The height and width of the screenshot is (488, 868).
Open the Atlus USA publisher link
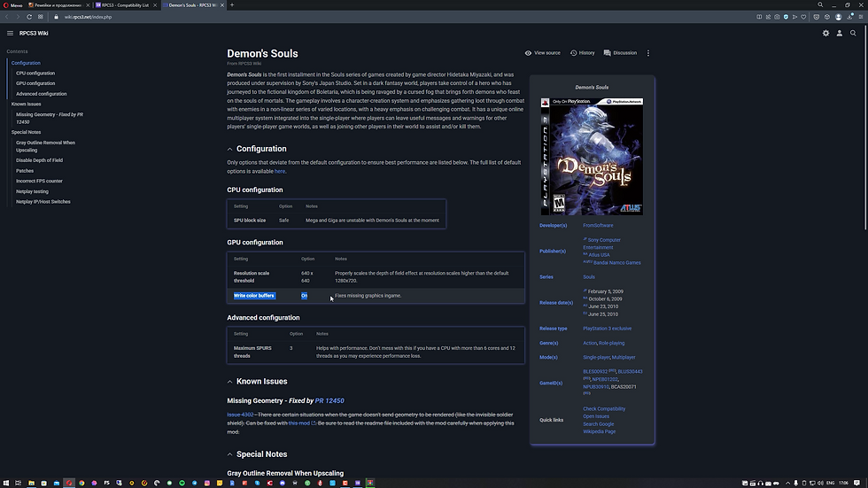pyautogui.click(x=599, y=255)
